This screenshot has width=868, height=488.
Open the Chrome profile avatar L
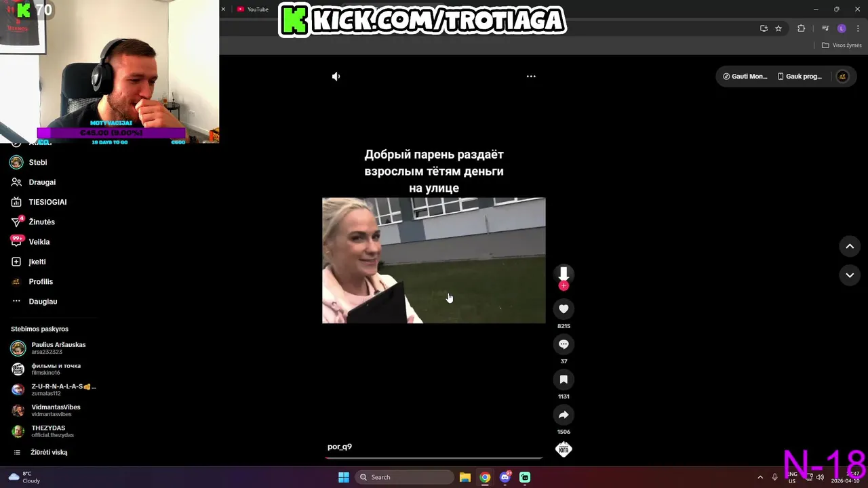tap(842, 28)
